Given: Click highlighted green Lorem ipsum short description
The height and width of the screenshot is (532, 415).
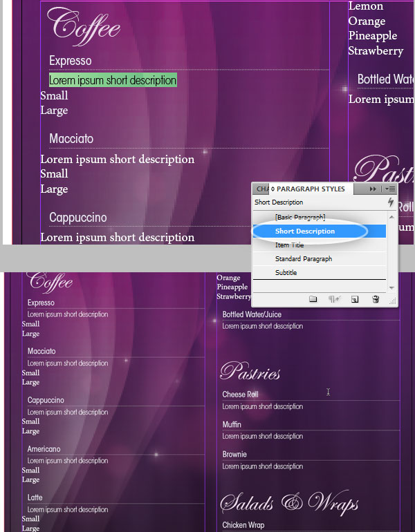Looking at the screenshot, I should coord(113,80).
